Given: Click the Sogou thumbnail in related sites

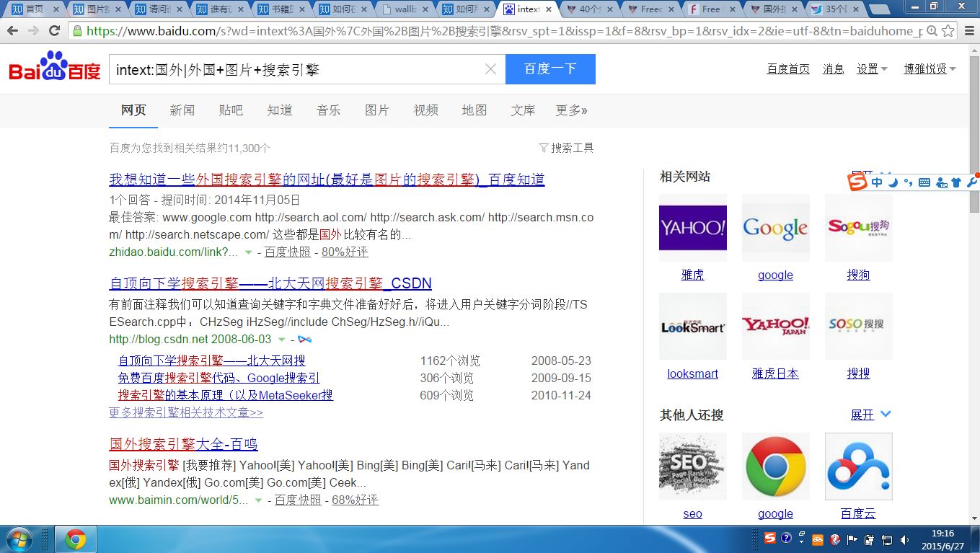Looking at the screenshot, I should (x=858, y=228).
